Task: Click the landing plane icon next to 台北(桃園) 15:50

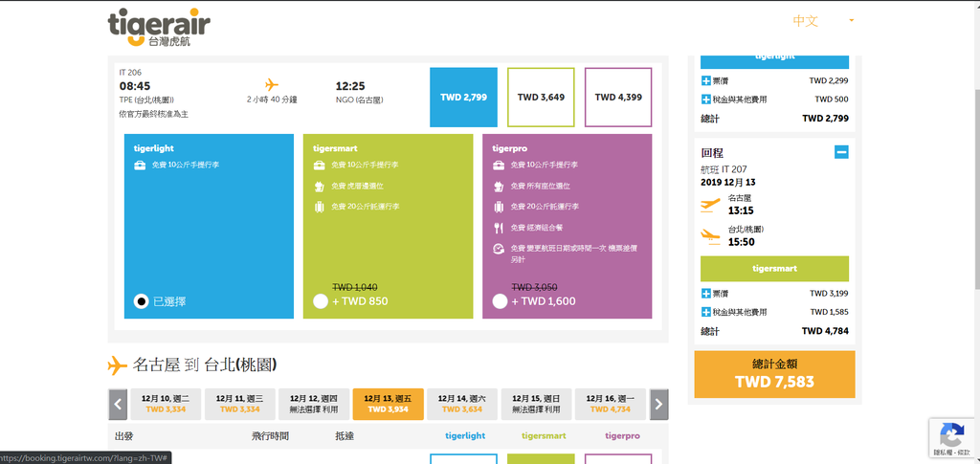Action: click(711, 235)
